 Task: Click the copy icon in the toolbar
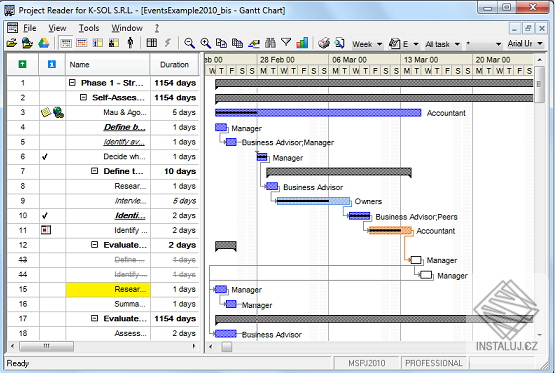[x=221, y=43]
